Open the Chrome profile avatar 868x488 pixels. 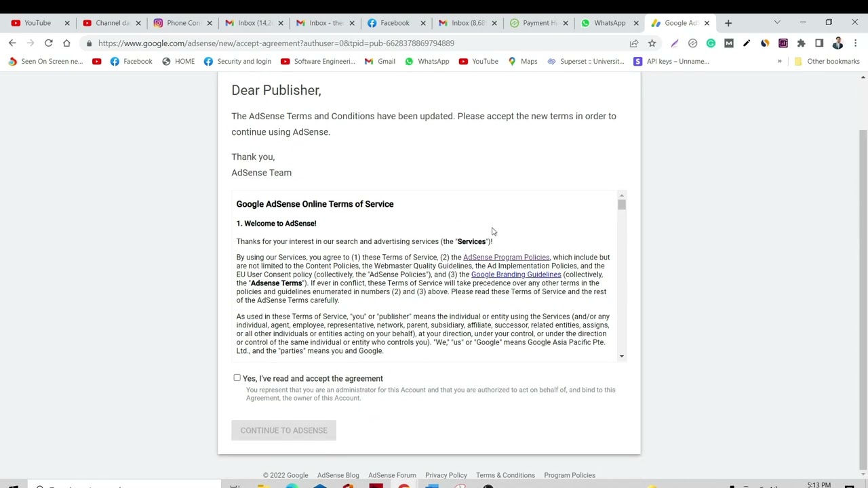point(837,43)
